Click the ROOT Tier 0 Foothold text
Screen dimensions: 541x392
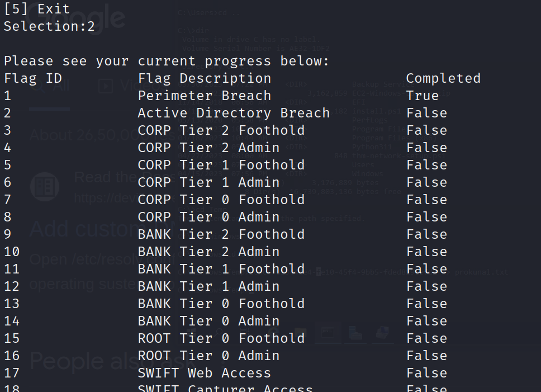tap(221, 338)
